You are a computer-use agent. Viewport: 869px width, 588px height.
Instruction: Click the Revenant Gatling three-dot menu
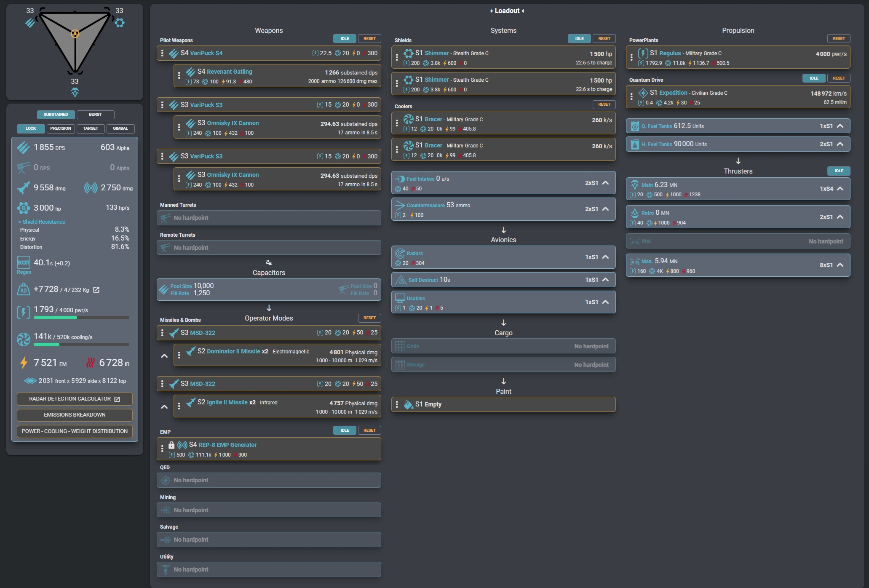[x=179, y=76]
